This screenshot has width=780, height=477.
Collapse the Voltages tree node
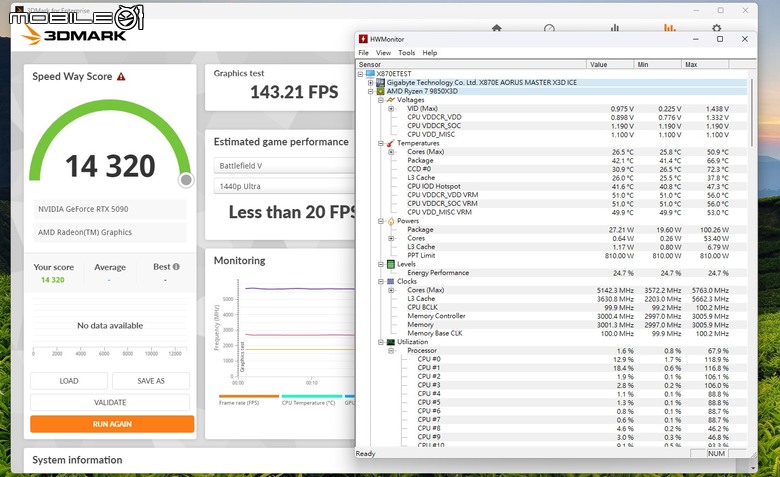coord(381,100)
